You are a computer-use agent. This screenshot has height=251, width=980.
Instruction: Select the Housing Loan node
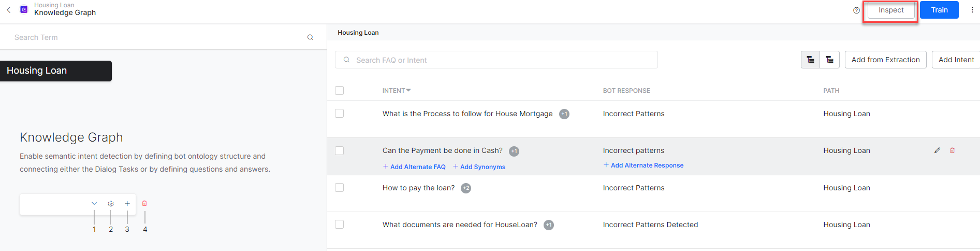pyautogui.click(x=55, y=71)
